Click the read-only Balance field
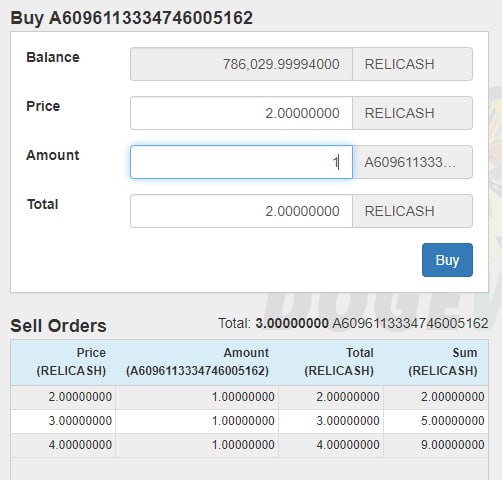The height and width of the screenshot is (480, 502). coord(241,64)
